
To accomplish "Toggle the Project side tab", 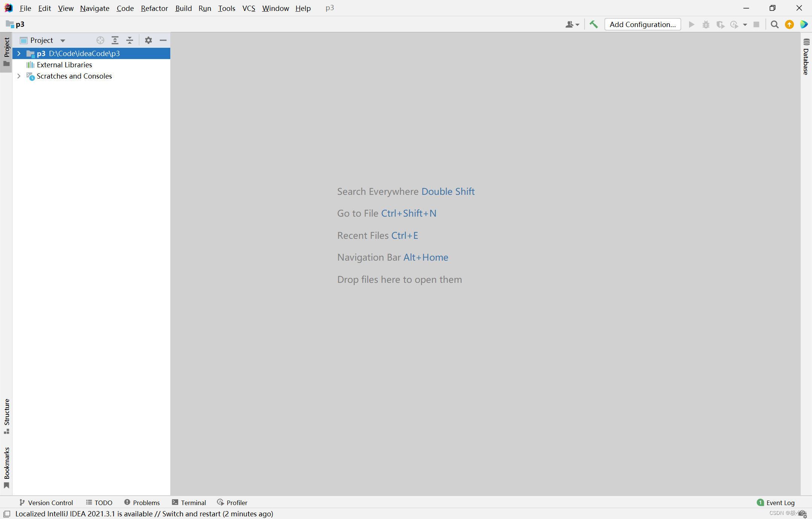I will click(x=6, y=52).
